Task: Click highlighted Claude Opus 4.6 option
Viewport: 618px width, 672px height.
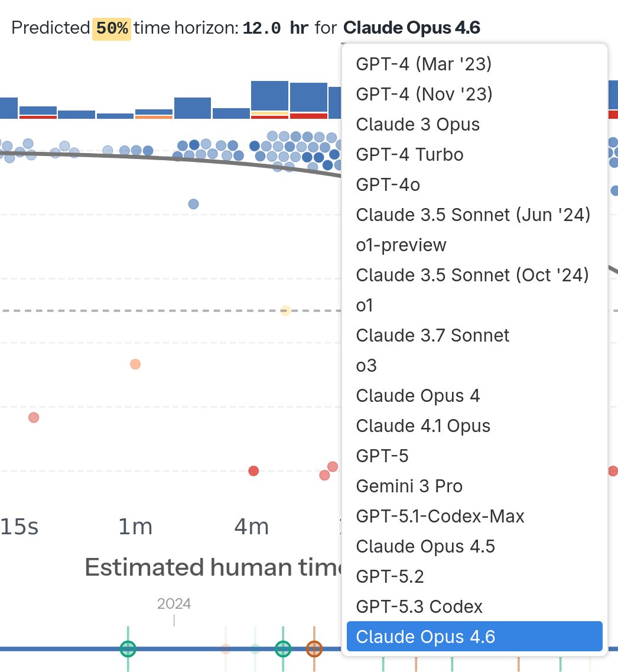Action: pos(474,637)
